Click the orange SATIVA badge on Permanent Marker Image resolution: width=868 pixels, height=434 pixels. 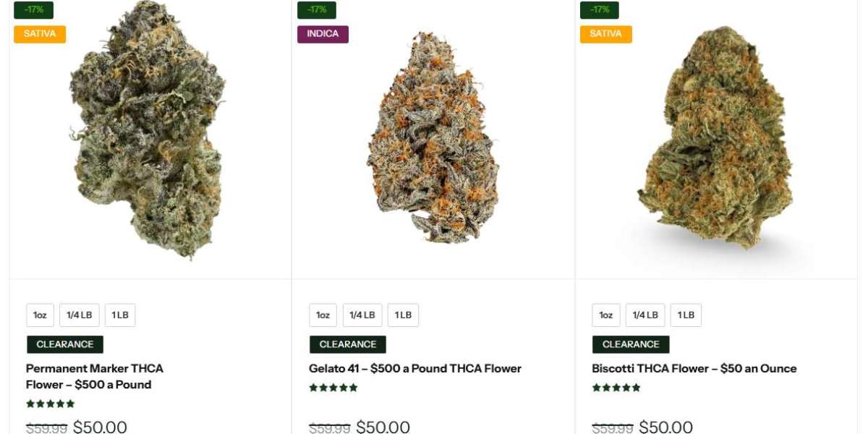click(40, 34)
